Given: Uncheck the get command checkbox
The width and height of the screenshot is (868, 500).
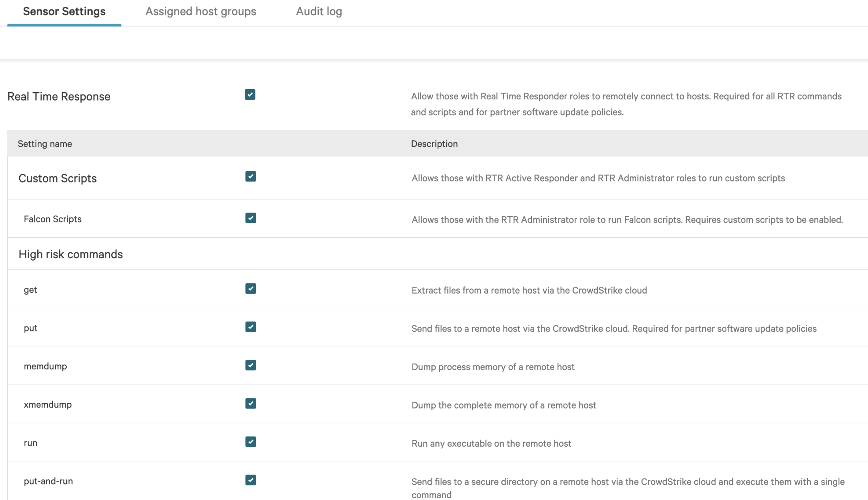Looking at the screenshot, I should tap(251, 289).
